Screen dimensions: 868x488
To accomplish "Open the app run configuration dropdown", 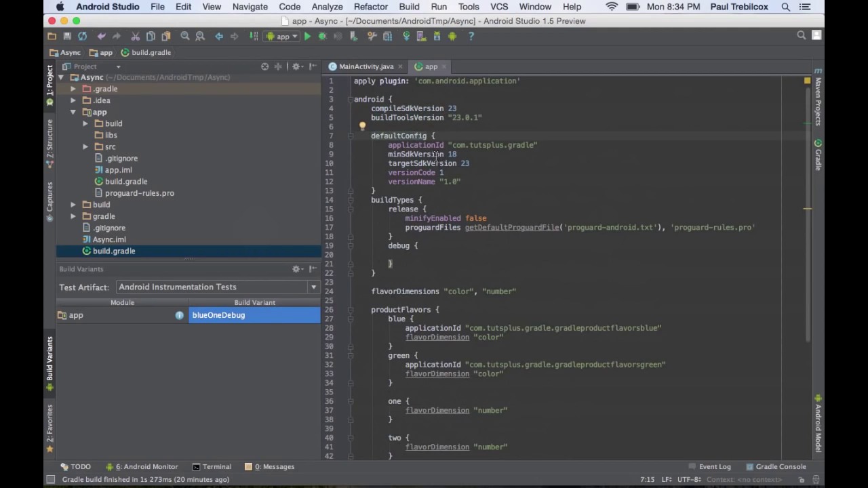I will click(x=282, y=37).
